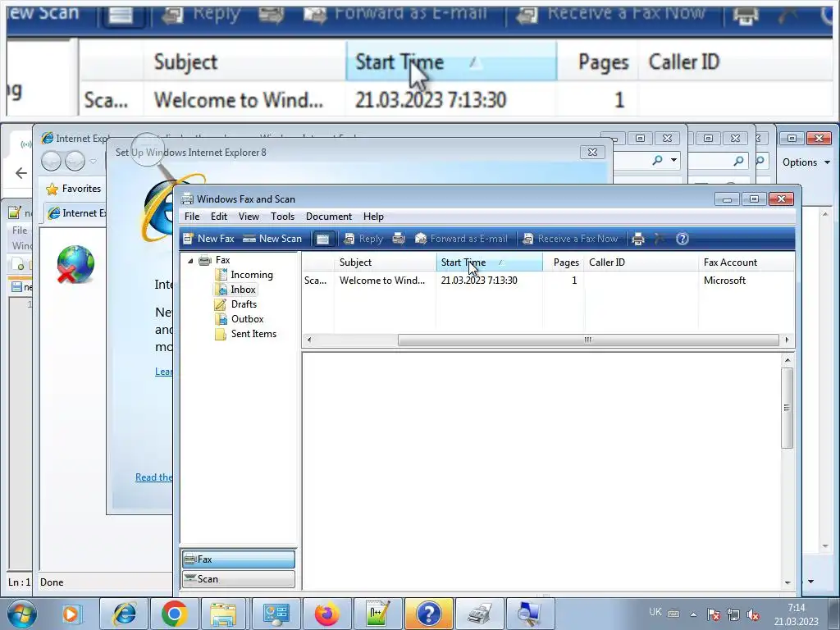Collapse the Fax tree node arrow
The height and width of the screenshot is (630, 840).
(x=190, y=260)
